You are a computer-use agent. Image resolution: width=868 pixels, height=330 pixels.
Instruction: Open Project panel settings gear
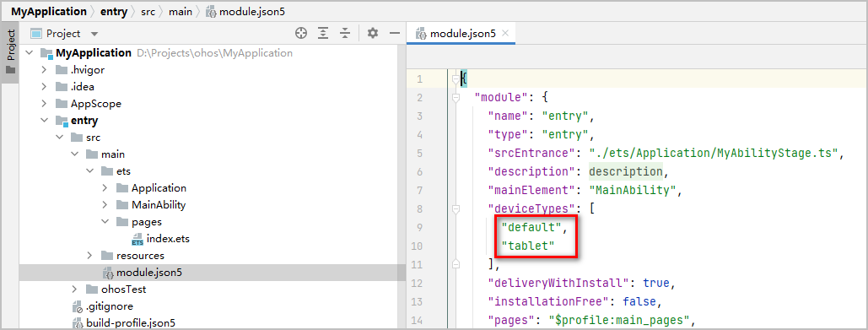click(x=373, y=33)
